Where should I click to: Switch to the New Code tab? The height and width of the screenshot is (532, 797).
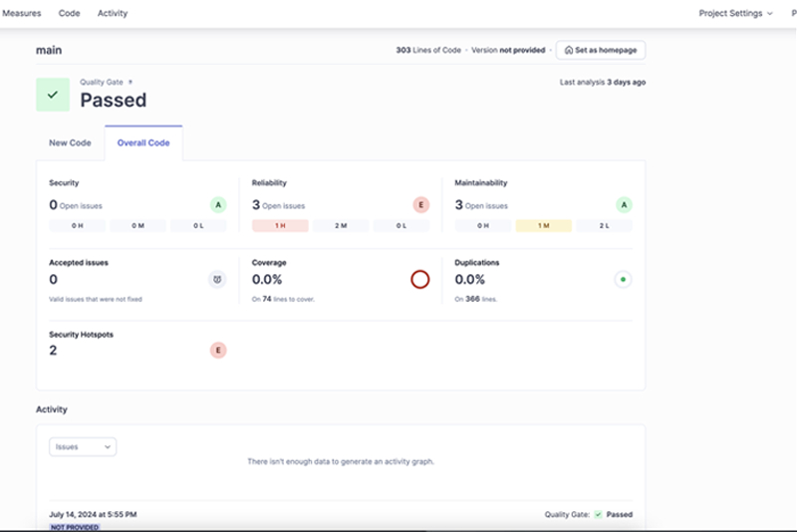pyautogui.click(x=70, y=143)
